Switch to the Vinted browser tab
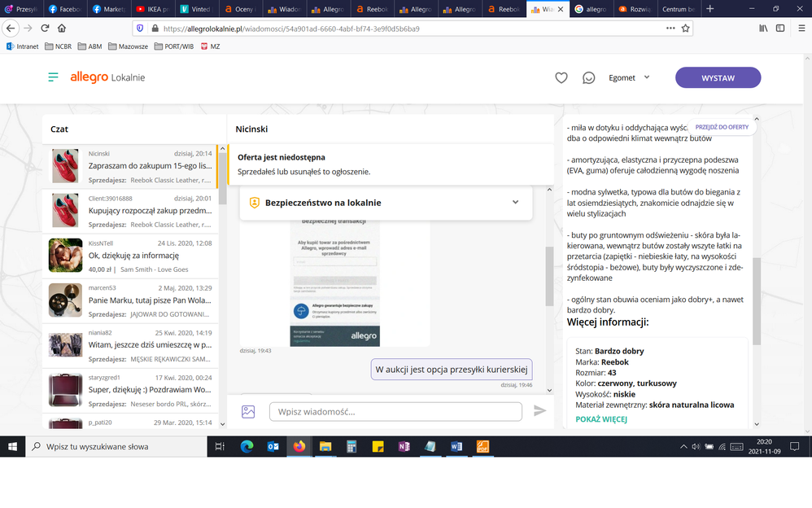 (197, 9)
